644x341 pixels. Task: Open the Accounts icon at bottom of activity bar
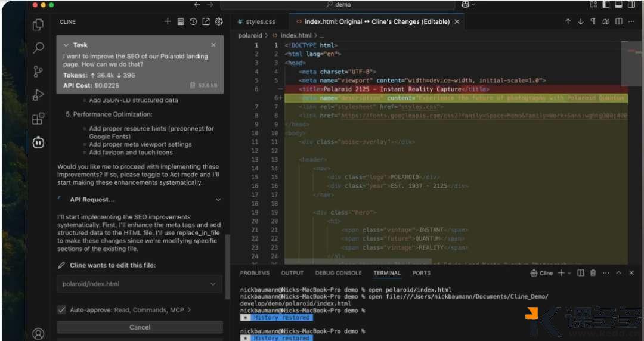click(x=38, y=334)
